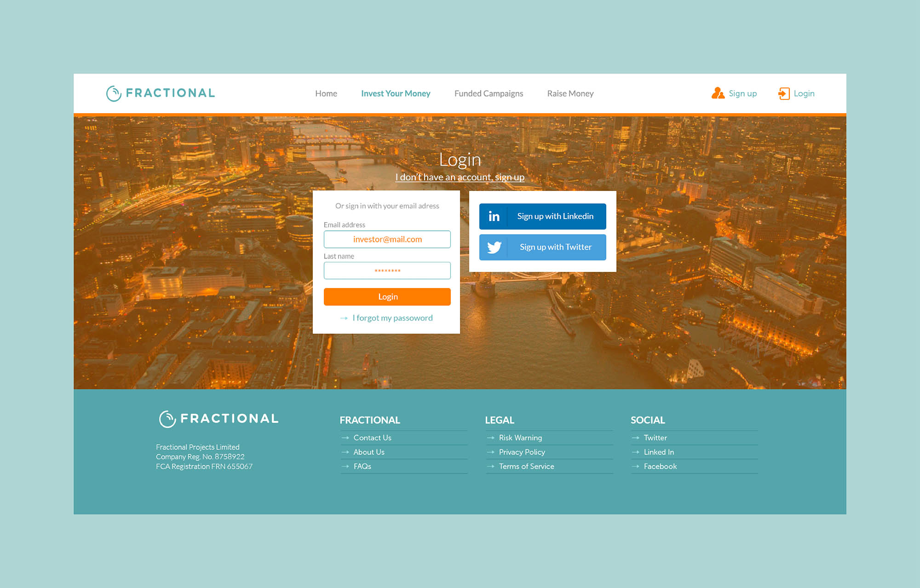Open the Home menu item
Image resolution: width=920 pixels, height=588 pixels.
326,93
